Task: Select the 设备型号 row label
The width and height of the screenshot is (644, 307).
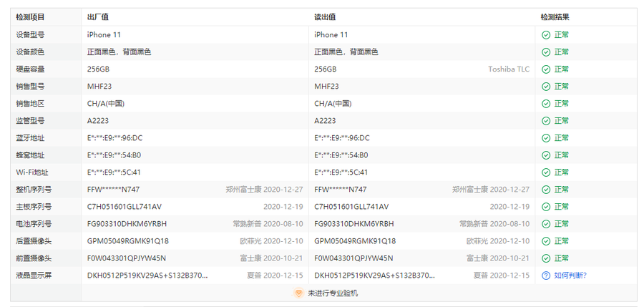Action: (30, 35)
